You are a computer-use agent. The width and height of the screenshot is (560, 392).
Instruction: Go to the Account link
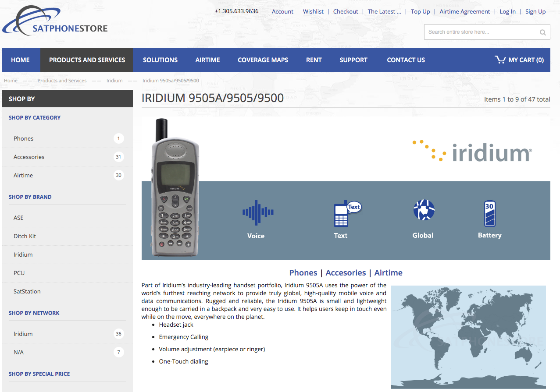pos(282,12)
